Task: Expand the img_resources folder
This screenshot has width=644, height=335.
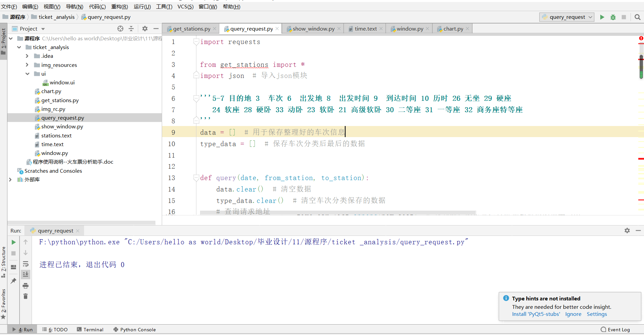Action: [x=27, y=65]
